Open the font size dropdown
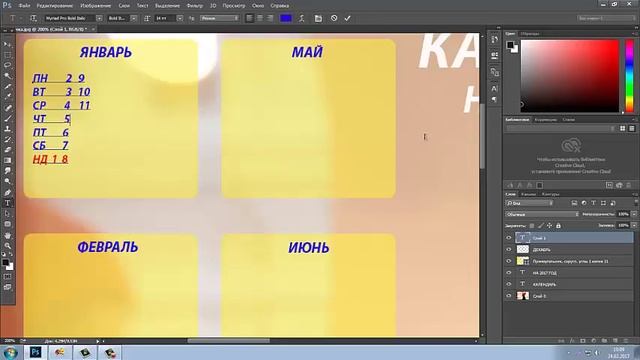Image resolution: width=640 pixels, height=360 pixels. coord(180,18)
